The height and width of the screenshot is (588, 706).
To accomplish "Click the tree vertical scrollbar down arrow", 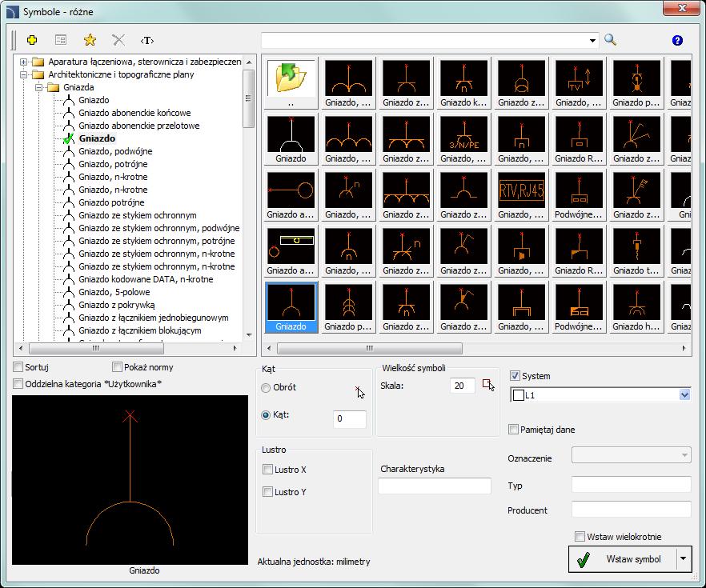I will click(x=249, y=335).
